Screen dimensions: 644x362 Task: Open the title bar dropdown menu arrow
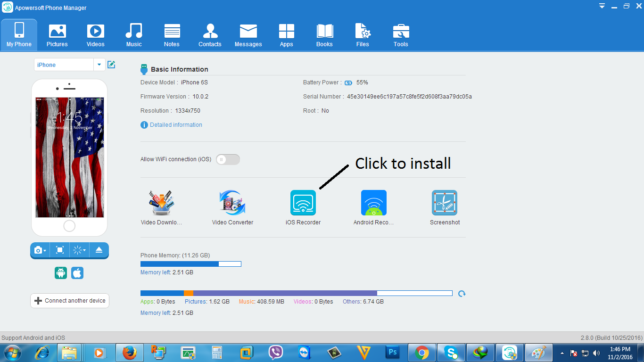point(602,6)
